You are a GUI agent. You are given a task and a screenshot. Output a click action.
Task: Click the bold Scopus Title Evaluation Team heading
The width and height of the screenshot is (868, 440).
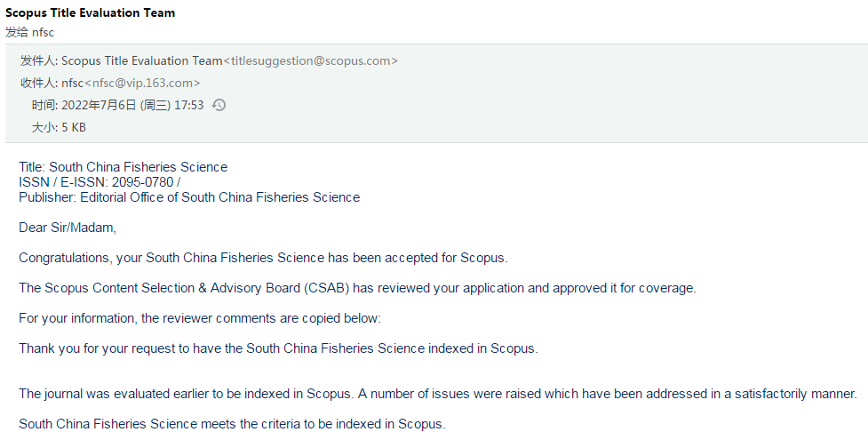pos(91,12)
